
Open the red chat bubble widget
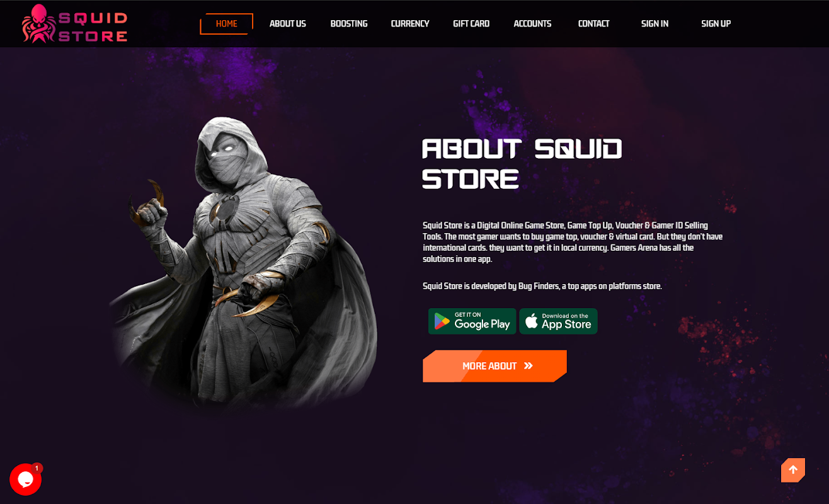coord(25,479)
